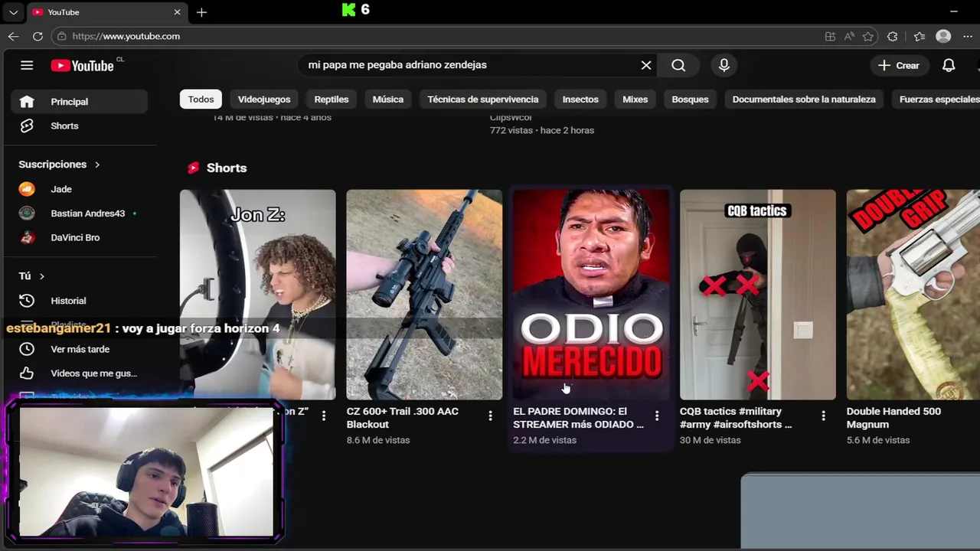Go back with the browser back arrow
Image resolution: width=980 pixels, height=551 pixels.
click(13, 36)
